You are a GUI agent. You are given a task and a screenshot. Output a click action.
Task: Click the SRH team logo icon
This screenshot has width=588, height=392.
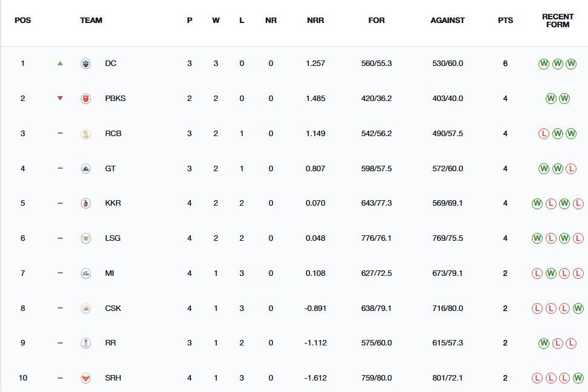click(86, 378)
